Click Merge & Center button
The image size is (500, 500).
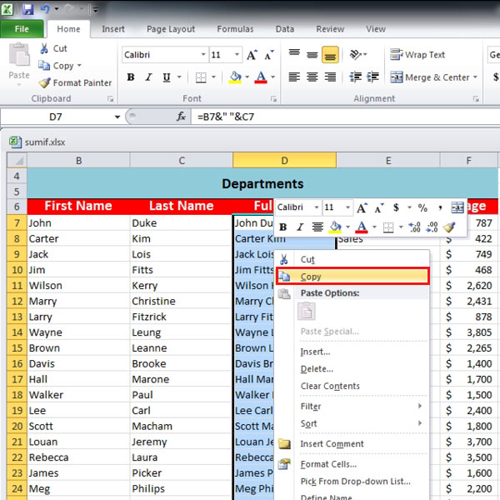tap(430, 78)
